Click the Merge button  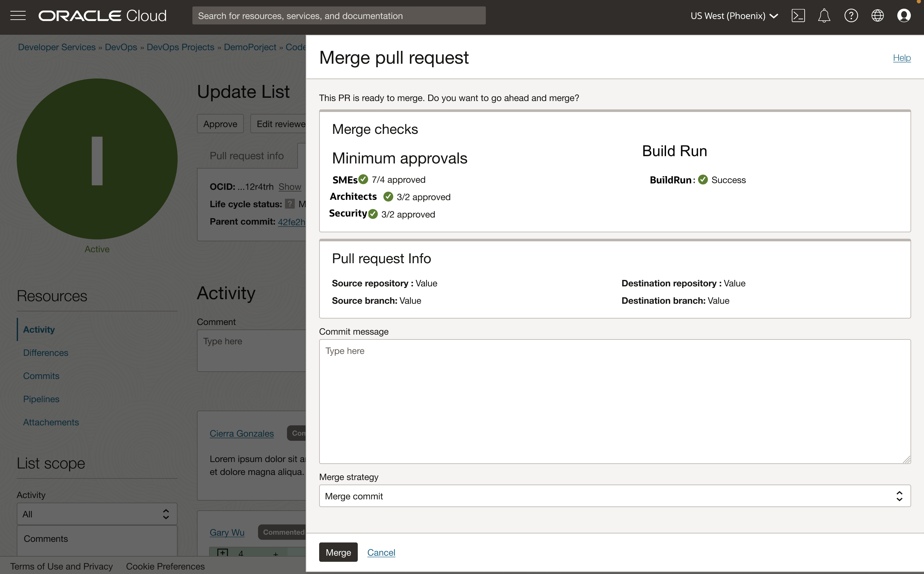pos(338,552)
